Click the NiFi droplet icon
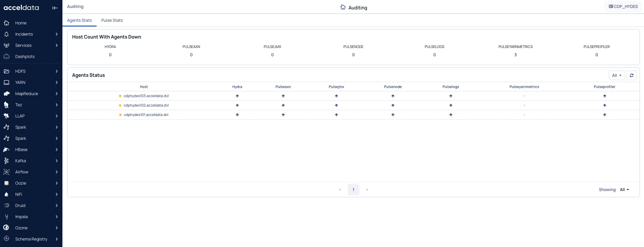This screenshot has height=247, width=644. click(6, 194)
